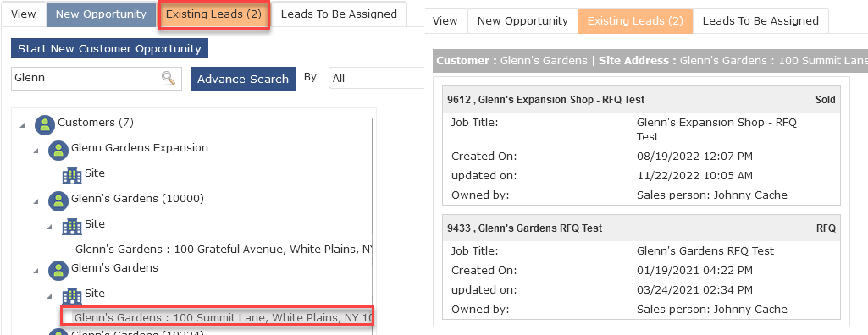Click Start New Customer Opportunity button
The image size is (868, 335).
coord(109,49)
